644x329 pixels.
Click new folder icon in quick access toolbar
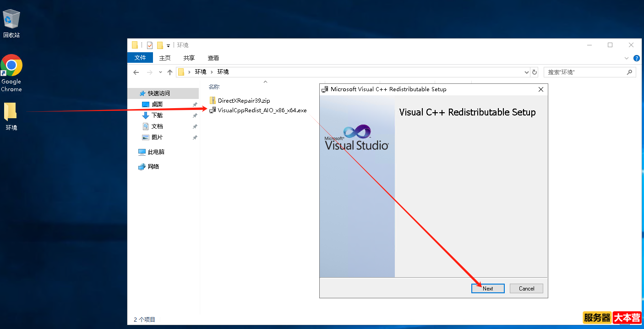pyautogui.click(x=160, y=45)
